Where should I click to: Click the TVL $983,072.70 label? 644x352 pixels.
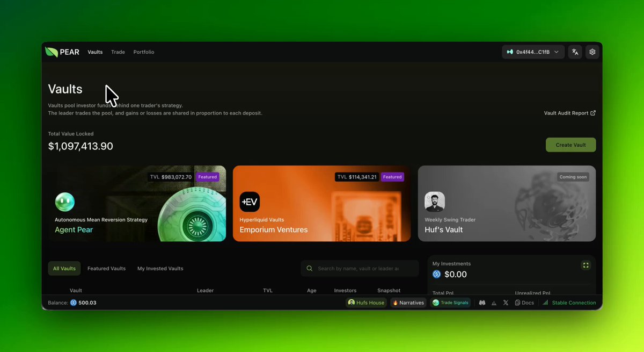[x=171, y=177]
